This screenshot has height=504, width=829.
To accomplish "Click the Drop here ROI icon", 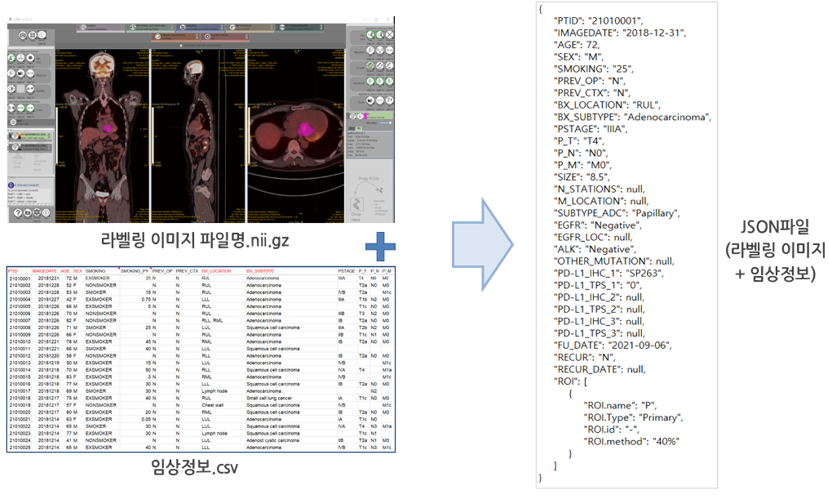I will tap(356, 205).
